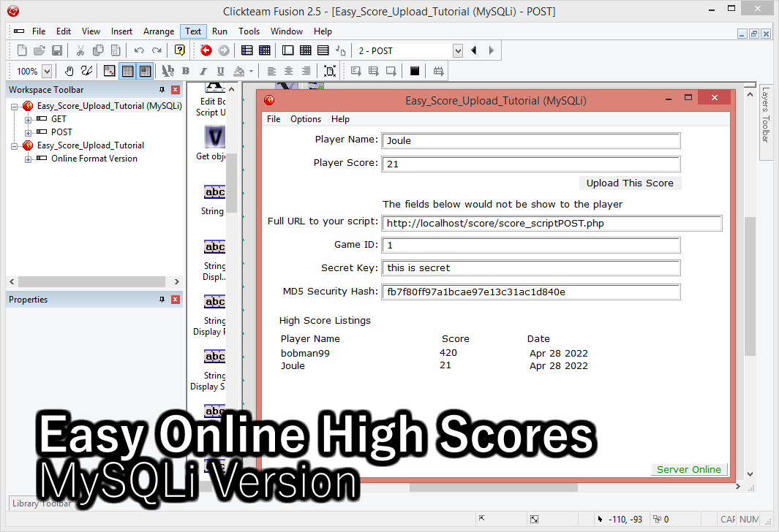
Task: Toggle underline text formatting
Action: click(221, 72)
